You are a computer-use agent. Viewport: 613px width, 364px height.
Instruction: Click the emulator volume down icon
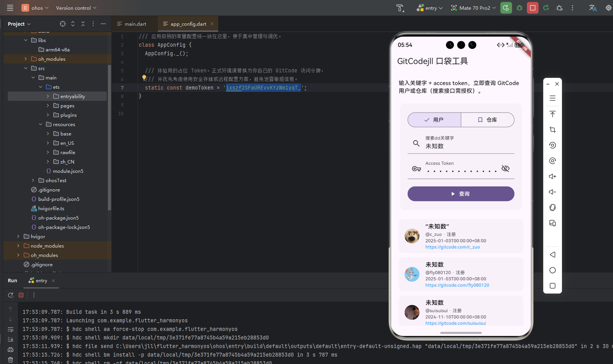coord(553,192)
